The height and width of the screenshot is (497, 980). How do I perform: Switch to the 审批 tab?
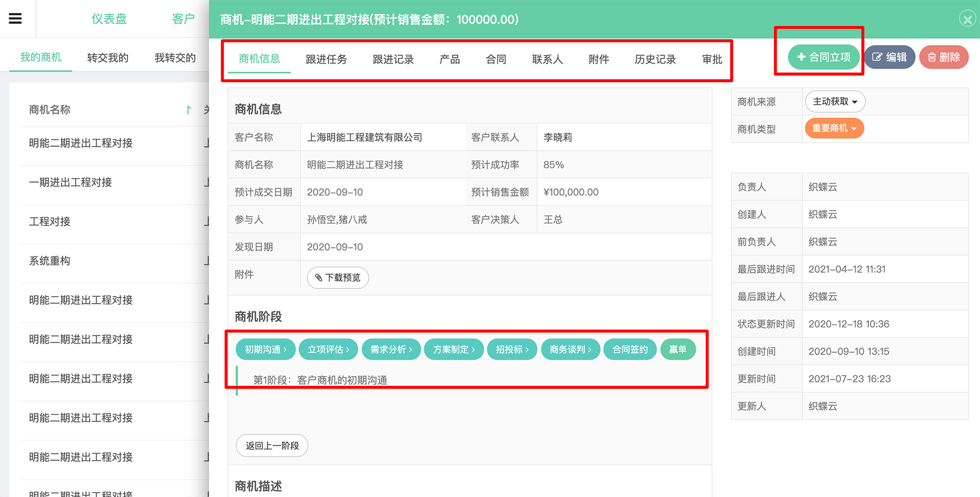pyautogui.click(x=712, y=59)
